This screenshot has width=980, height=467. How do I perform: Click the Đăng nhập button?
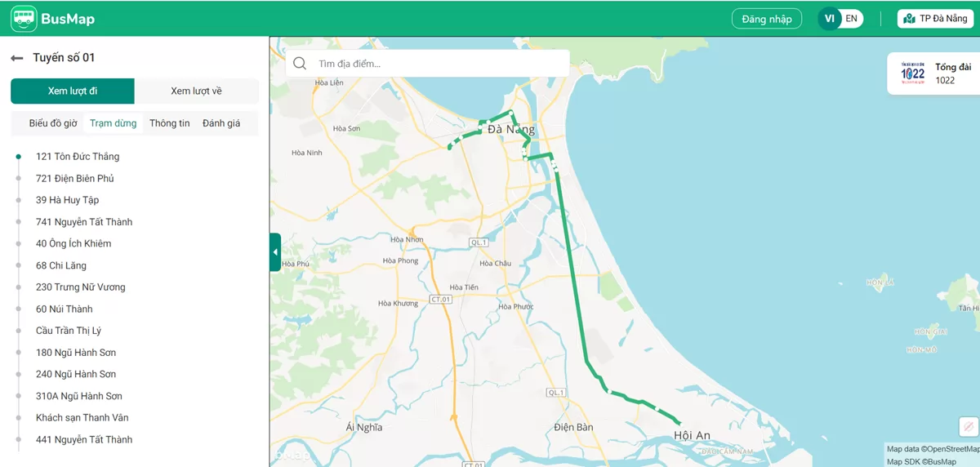767,19
